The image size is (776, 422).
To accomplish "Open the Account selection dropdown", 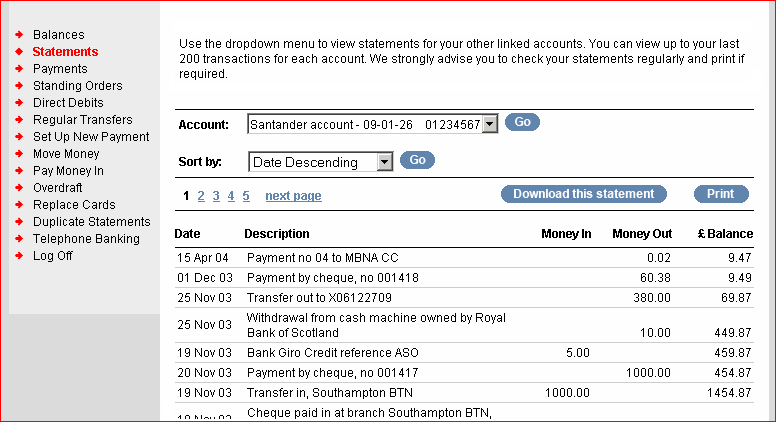I will tap(372, 124).
